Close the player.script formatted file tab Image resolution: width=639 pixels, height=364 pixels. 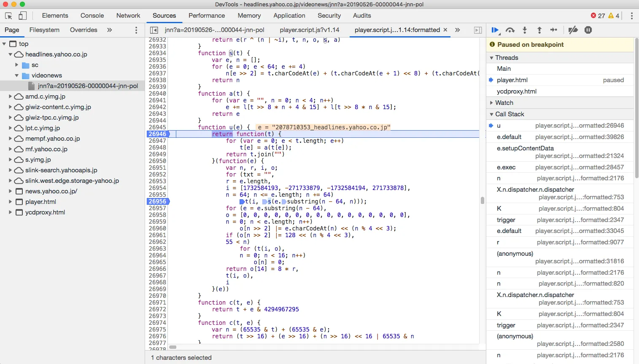(445, 30)
